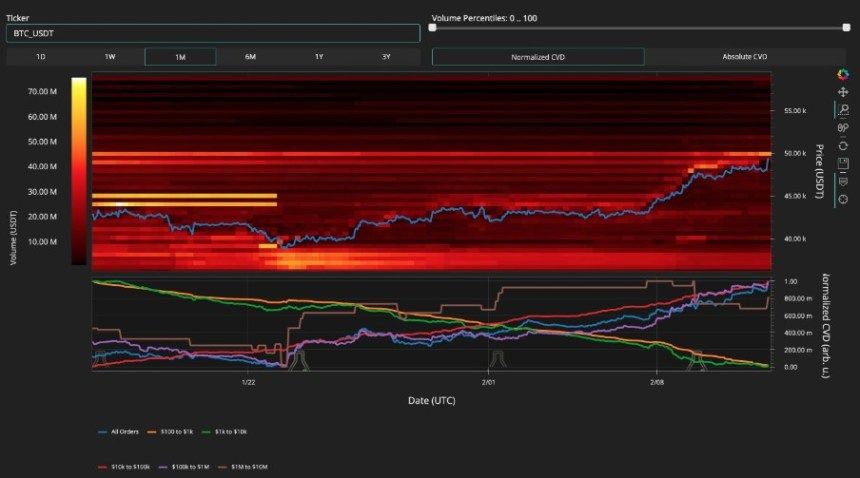The width and height of the screenshot is (860, 478).
Task: Choose the 3Y timeframe
Action: (386, 57)
